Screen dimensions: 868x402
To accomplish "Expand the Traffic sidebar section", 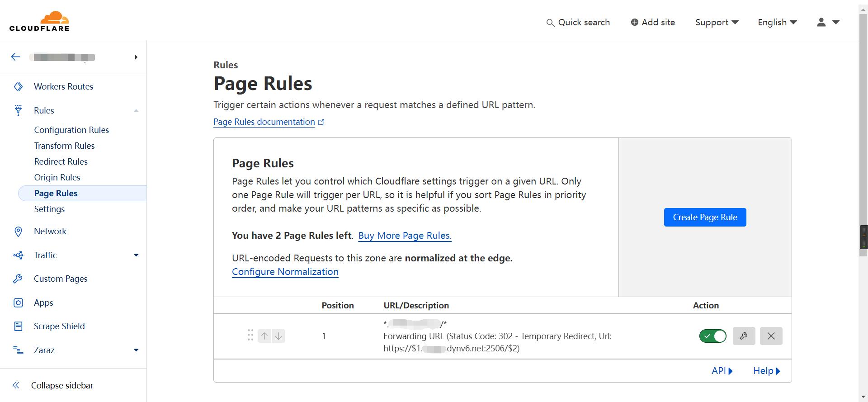I will [x=136, y=255].
